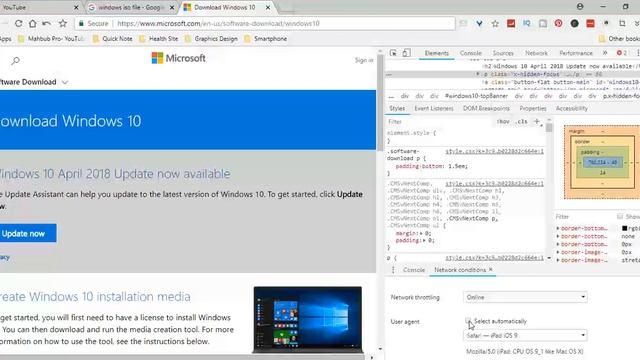Expand the last border-image computed property
640x360 pixels.
(558, 260)
